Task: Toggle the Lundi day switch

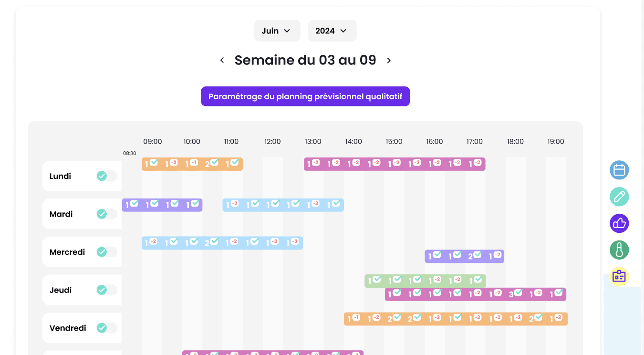Action: coord(107,176)
